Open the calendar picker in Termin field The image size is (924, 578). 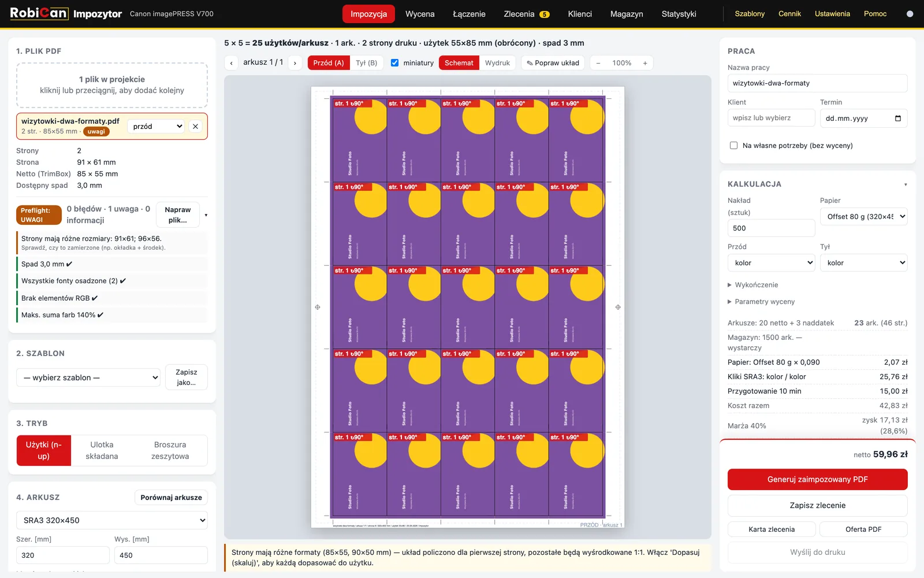coord(898,118)
